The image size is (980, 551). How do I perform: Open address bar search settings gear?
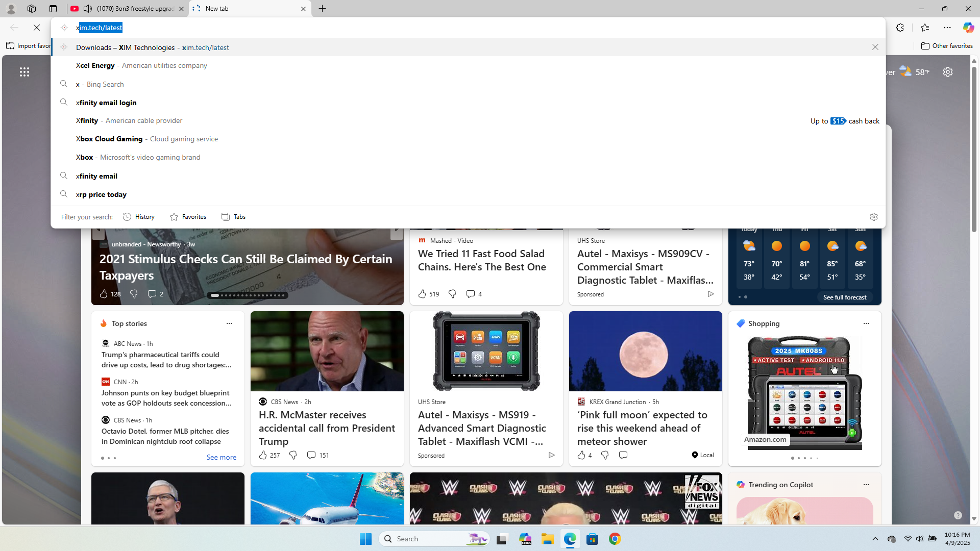pos(874,217)
